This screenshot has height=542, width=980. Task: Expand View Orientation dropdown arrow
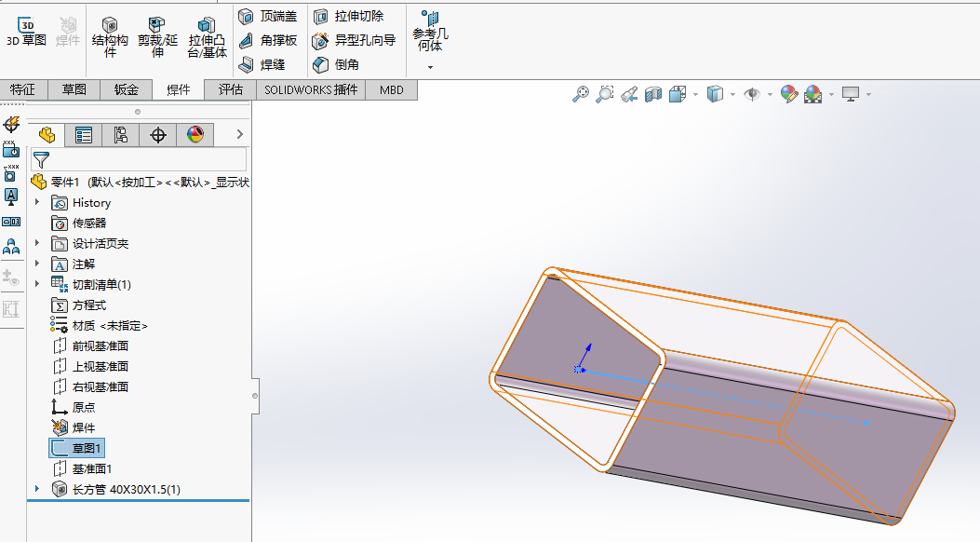[x=695, y=95]
